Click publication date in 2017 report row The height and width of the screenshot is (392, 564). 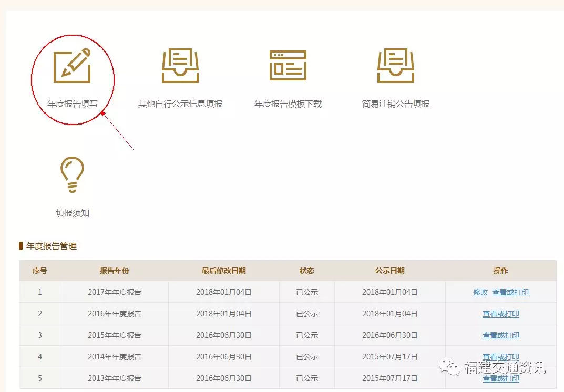click(390, 292)
